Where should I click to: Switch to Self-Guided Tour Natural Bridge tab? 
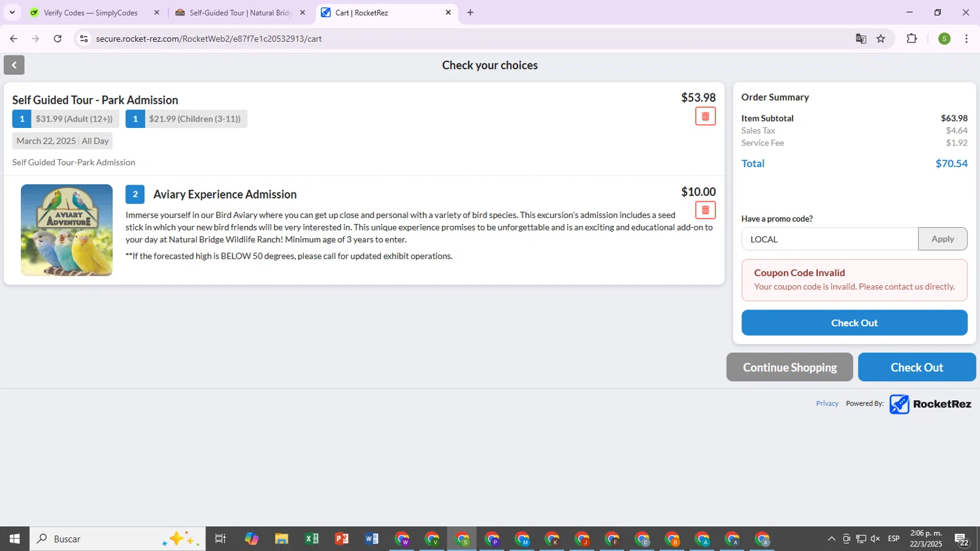click(x=239, y=12)
